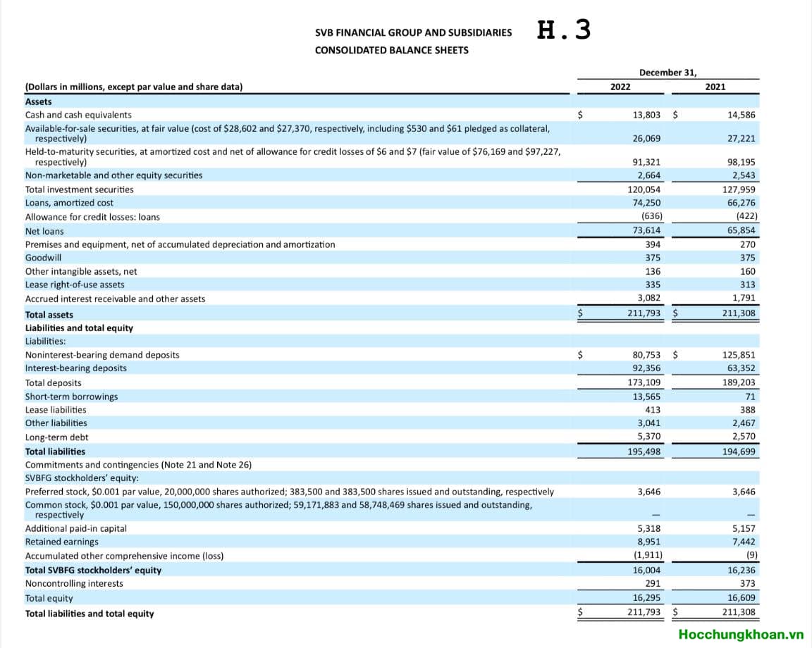Click the 120,054 total investment securities value
This screenshot has height=648, width=812.
[644, 190]
